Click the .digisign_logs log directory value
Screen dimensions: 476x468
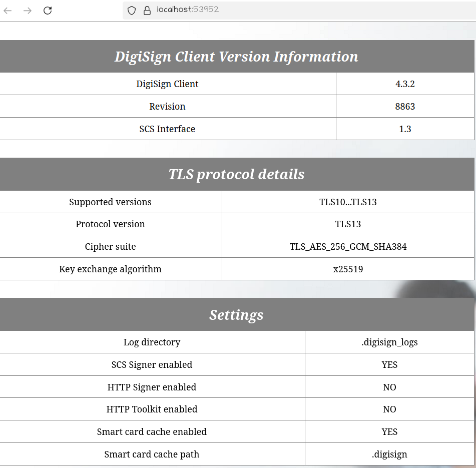click(x=389, y=342)
